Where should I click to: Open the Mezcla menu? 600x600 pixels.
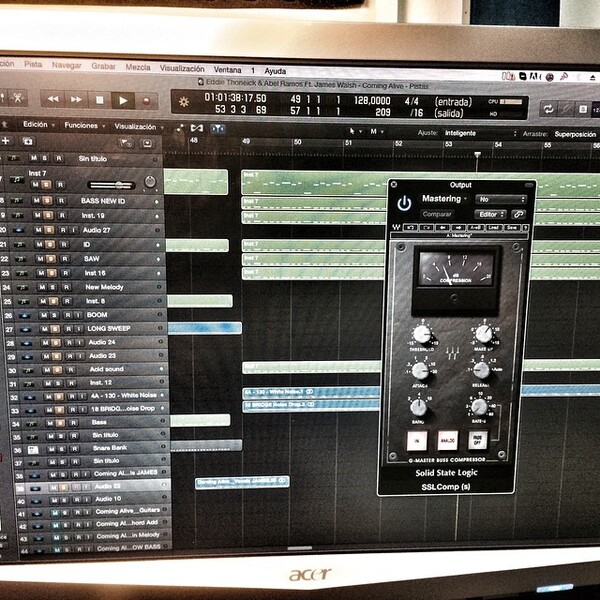138,67
